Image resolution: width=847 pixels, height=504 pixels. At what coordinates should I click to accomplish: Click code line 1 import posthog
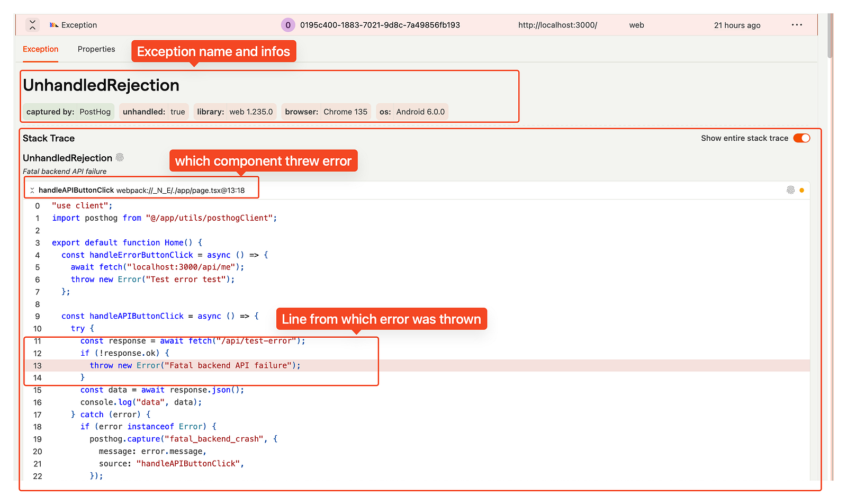pos(164,218)
